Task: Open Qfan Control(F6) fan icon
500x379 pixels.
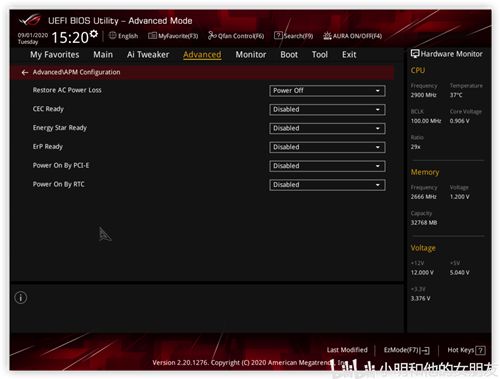Action: pyautogui.click(x=212, y=35)
